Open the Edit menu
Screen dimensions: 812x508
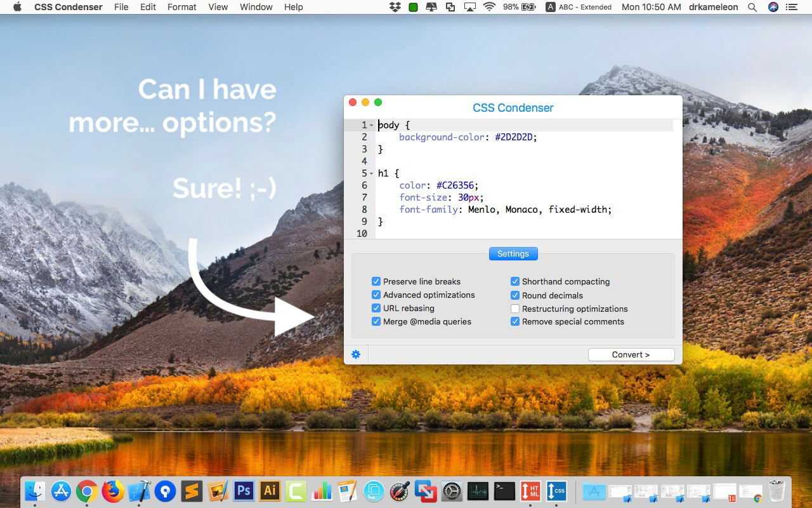pyautogui.click(x=148, y=7)
